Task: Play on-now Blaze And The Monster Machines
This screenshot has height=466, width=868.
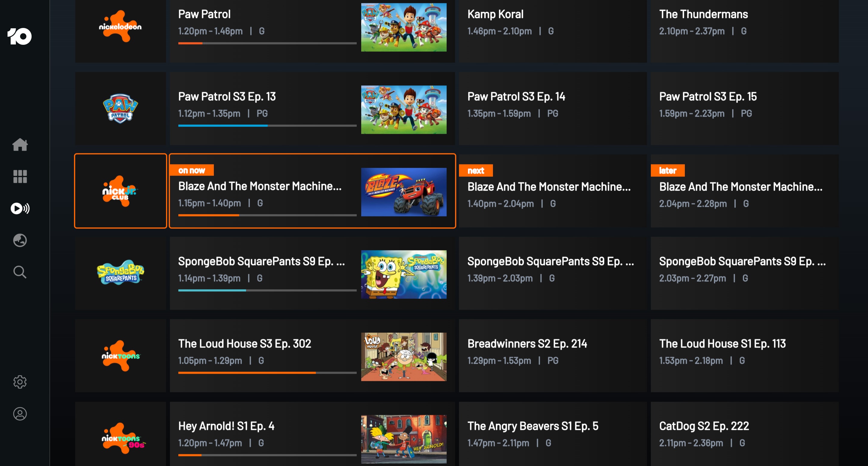Action: click(x=312, y=191)
